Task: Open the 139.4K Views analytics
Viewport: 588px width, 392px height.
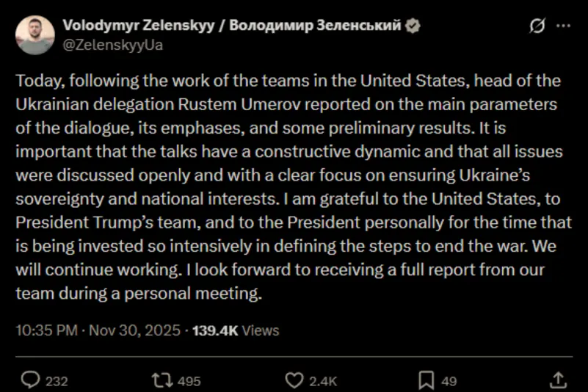Action: (236, 330)
